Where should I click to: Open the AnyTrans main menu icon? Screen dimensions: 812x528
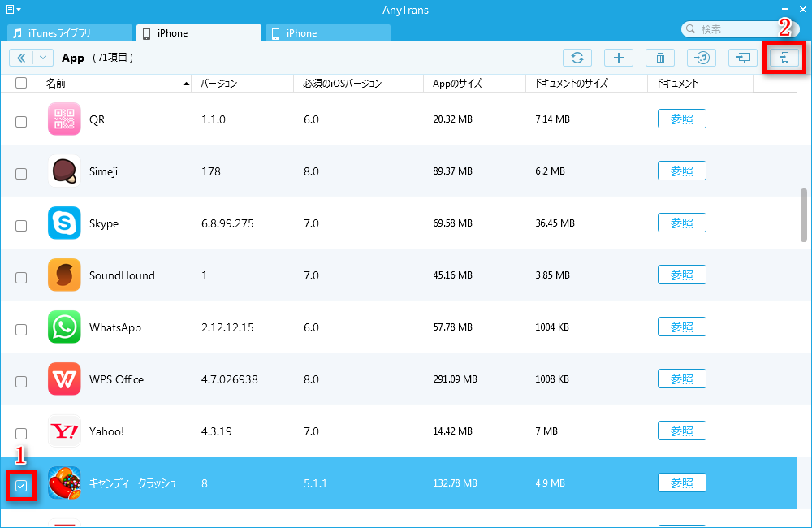(13, 9)
